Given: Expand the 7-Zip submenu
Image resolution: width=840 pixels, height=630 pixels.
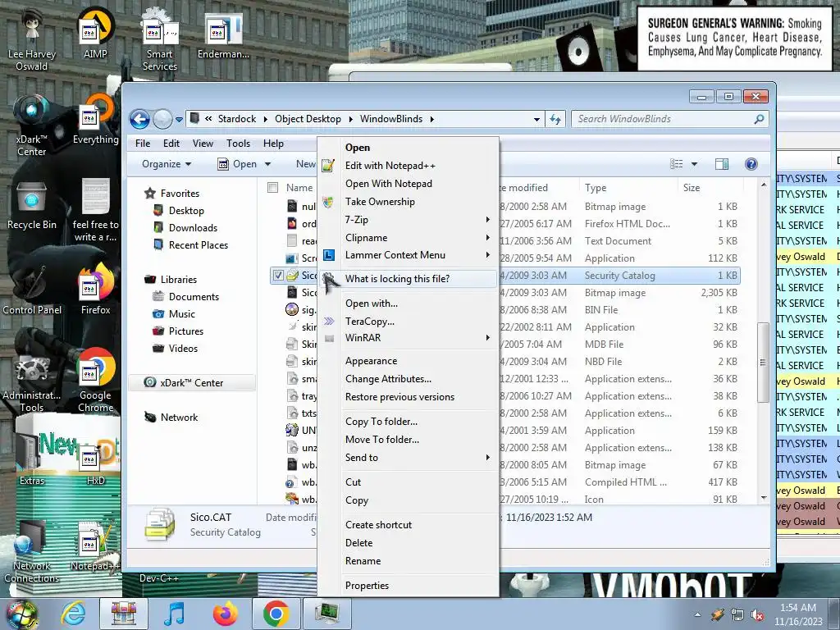Looking at the screenshot, I should 409,220.
